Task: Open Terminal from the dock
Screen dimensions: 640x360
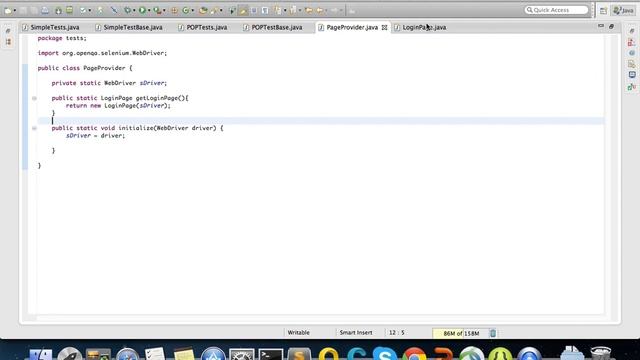Action: [x=271, y=354]
